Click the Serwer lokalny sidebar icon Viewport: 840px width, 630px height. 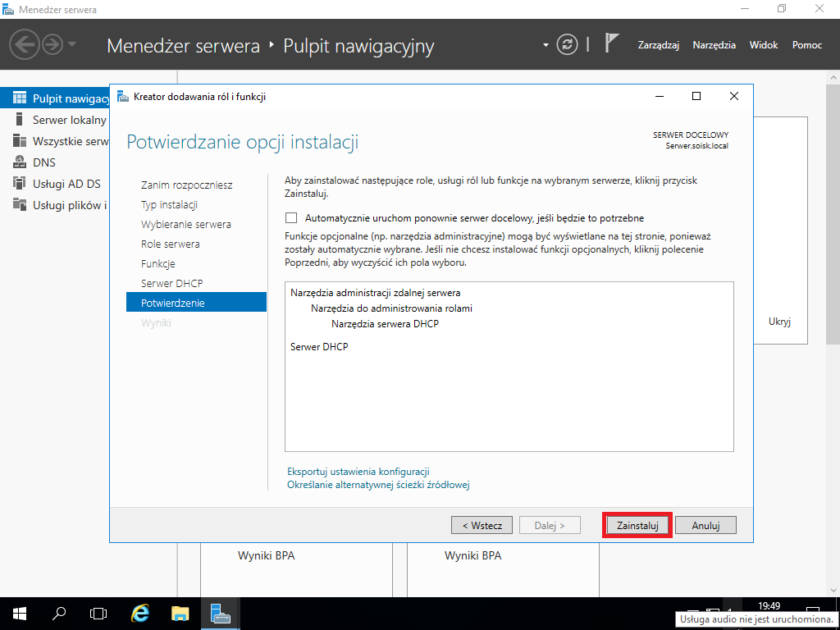click(20, 119)
